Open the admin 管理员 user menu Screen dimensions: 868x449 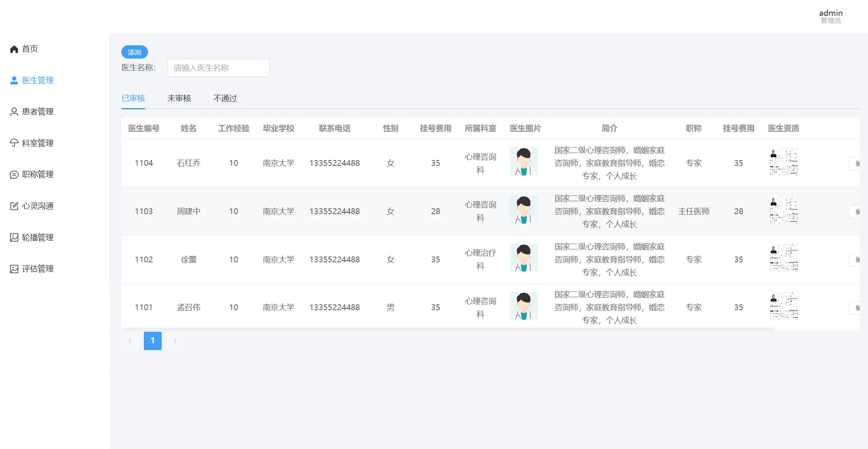tap(831, 16)
